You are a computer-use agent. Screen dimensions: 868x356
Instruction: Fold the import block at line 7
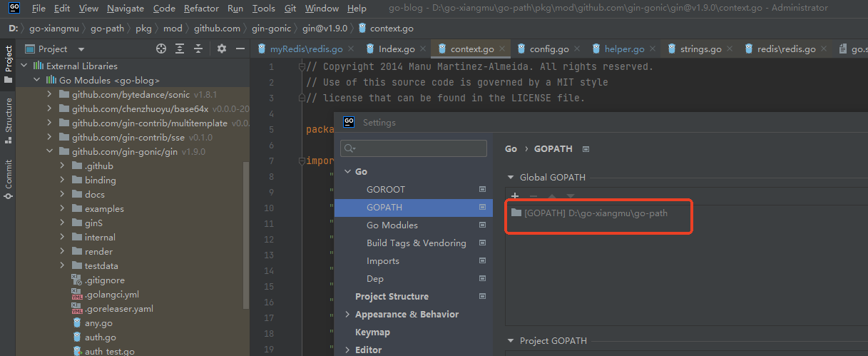coord(302,161)
